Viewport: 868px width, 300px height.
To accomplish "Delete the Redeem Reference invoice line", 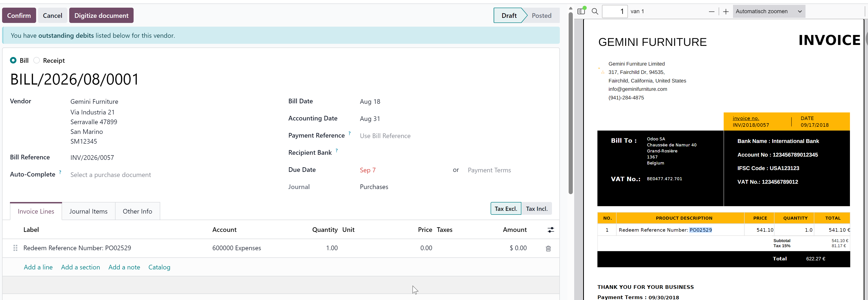I will pyautogui.click(x=548, y=248).
